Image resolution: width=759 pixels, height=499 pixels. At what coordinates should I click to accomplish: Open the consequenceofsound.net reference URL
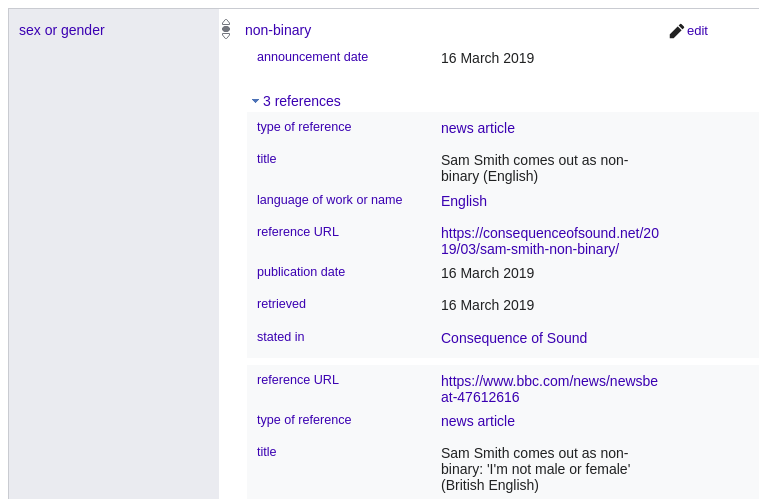tap(549, 241)
